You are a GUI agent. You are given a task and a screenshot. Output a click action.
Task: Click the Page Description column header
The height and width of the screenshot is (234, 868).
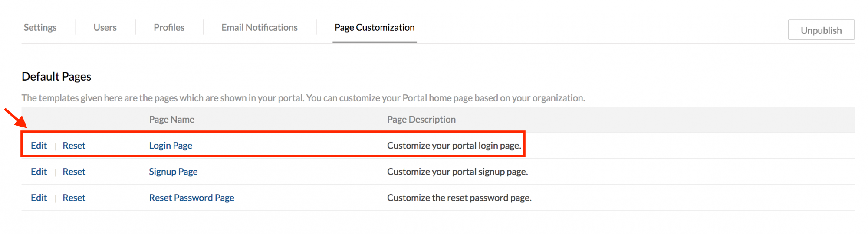[x=421, y=120]
